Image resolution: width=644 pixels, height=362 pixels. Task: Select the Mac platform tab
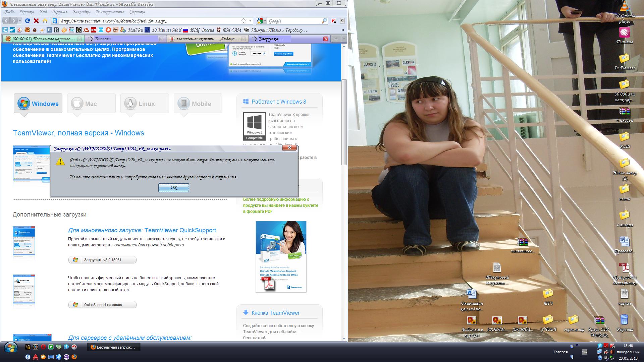[x=91, y=104]
